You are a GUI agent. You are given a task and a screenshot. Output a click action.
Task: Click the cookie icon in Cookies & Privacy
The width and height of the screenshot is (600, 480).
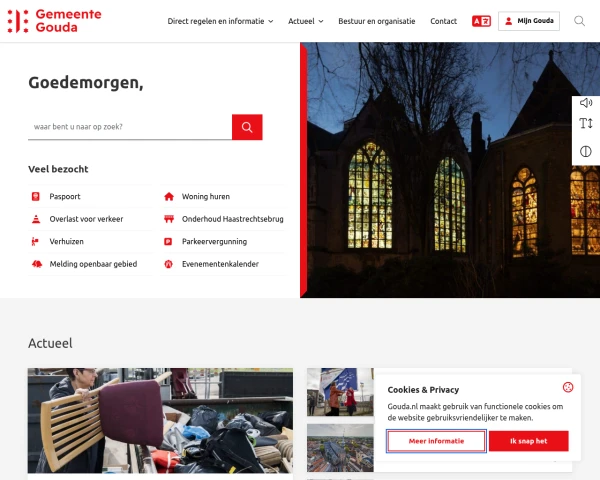[568, 387]
